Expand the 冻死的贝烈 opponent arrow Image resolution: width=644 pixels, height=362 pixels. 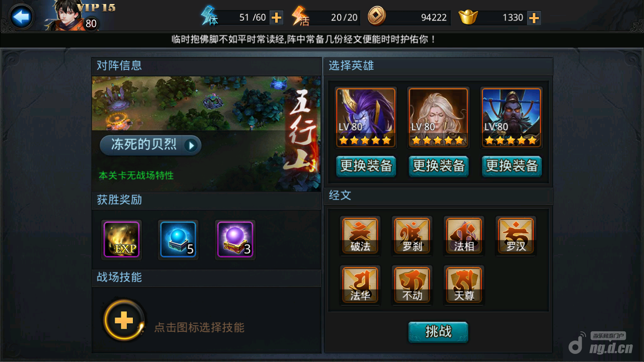coord(191,146)
